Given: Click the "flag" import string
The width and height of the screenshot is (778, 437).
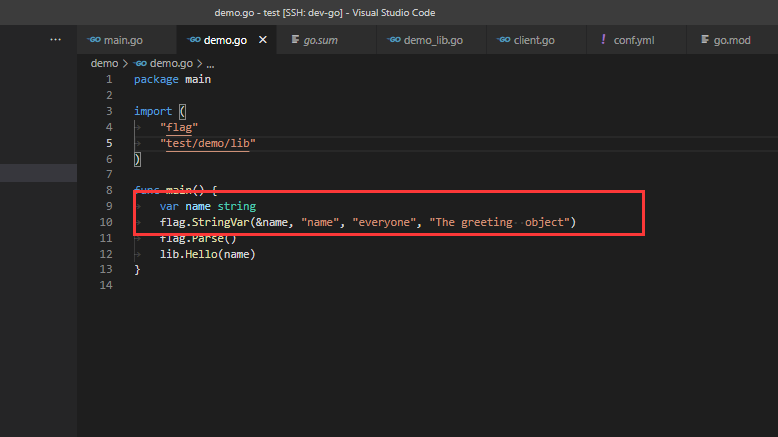Looking at the screenshot, I should pyautogui.click(x=179, y=127).
